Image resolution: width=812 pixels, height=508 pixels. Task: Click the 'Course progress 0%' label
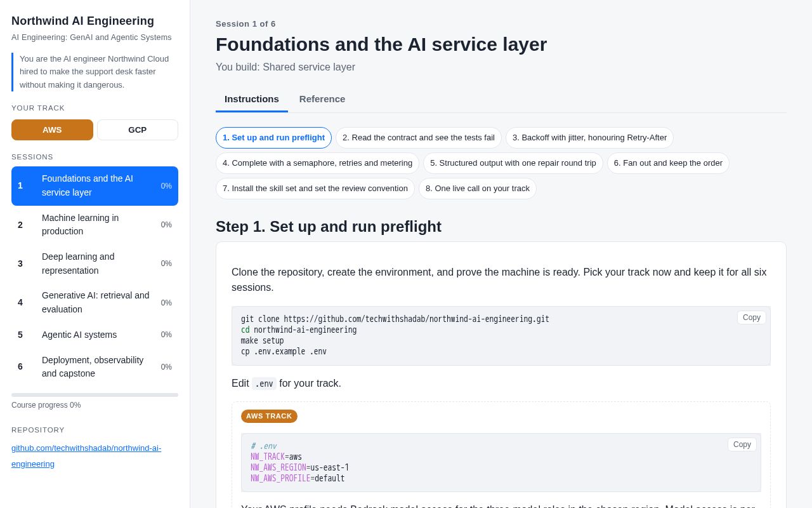pyautogui.click(x=46, y=405)
